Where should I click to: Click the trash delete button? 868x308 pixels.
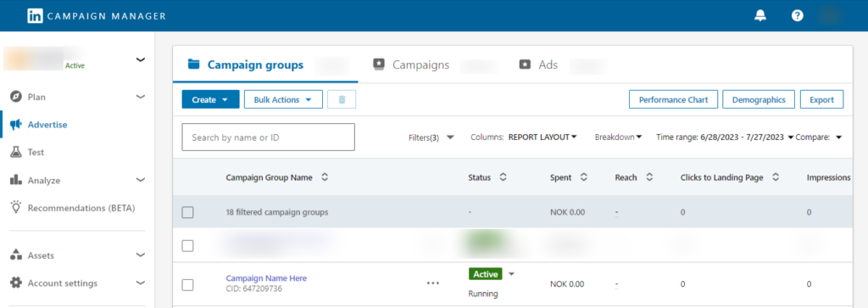point(342,100)
